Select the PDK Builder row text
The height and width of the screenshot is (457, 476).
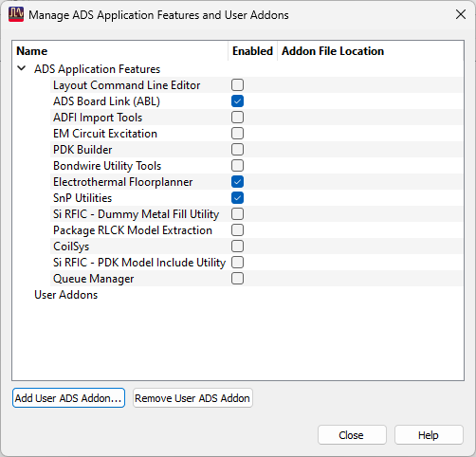coord(82,150)
